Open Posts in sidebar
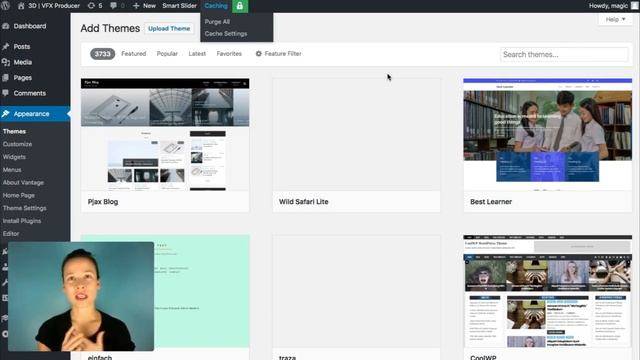Screen dimensions: 640x360 tap(22, 47)
